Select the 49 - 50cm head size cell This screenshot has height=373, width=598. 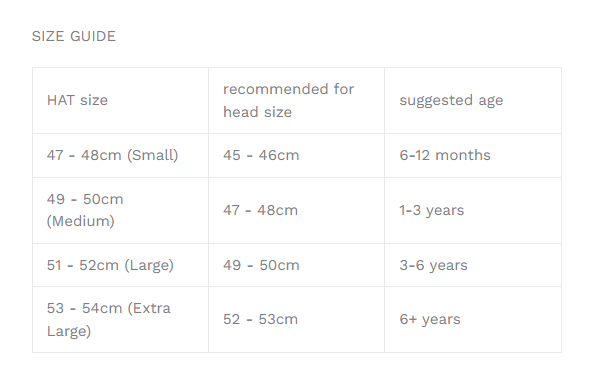(297, 265)
